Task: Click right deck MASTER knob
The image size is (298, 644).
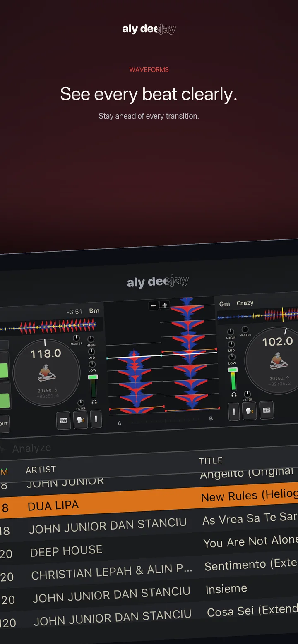Action: [x=245, y=329]
